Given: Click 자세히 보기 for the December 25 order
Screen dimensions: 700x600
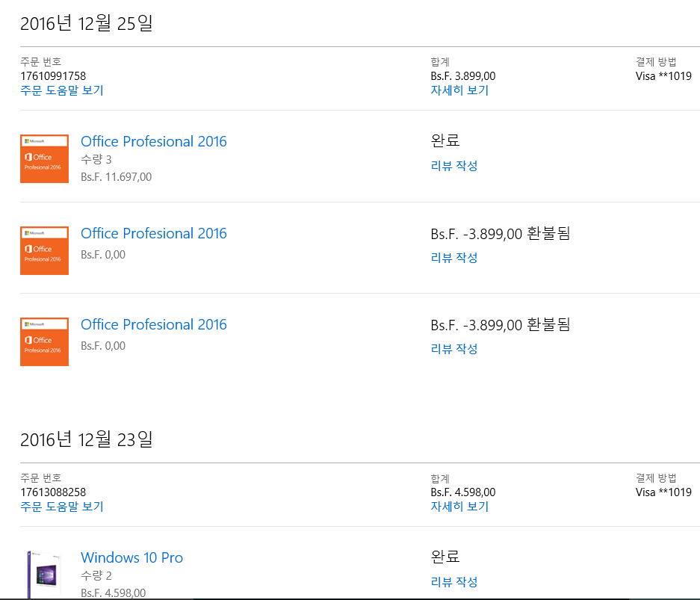Looking at the screenshot, I should pyautogui.click(x=459, y=90).
